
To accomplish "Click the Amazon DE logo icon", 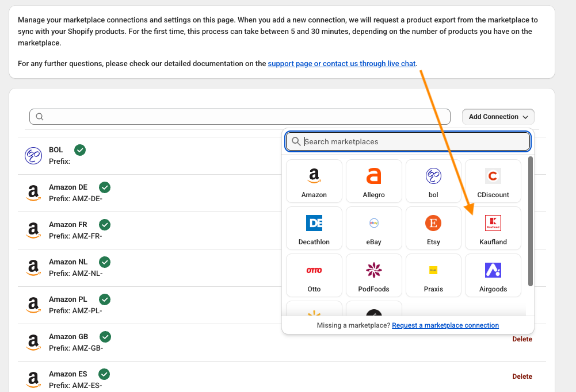I will pyautogui.click(x=33, y=193).
